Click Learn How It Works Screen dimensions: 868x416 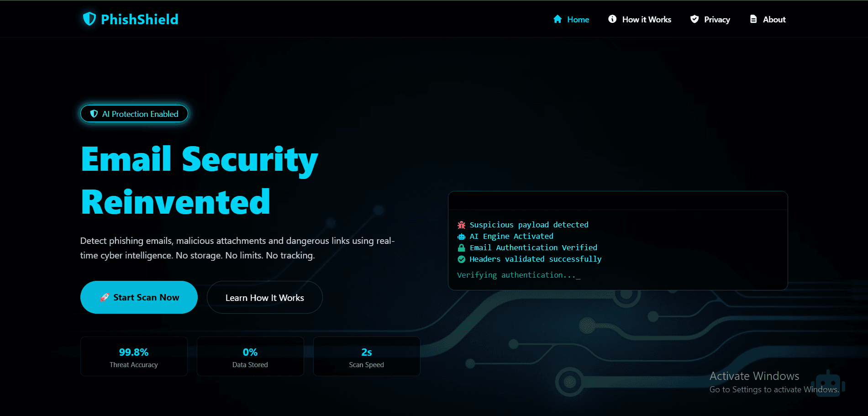coord(264,297)
